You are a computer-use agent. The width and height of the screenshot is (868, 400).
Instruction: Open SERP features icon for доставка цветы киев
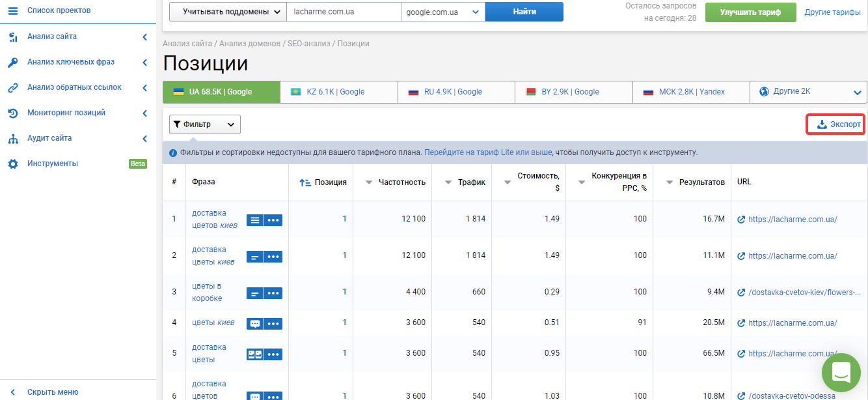click(255, 257)
